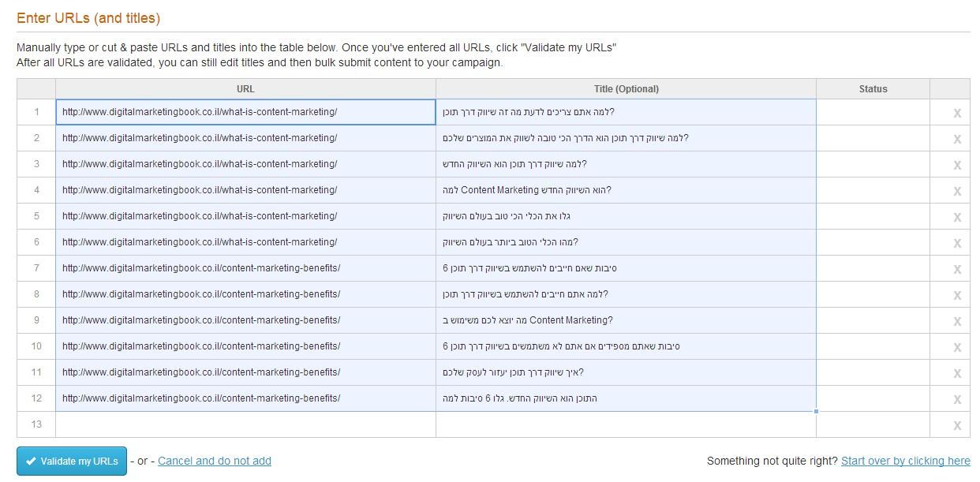
Task: Click the title cell in row 7
Action: click(627, 268)
